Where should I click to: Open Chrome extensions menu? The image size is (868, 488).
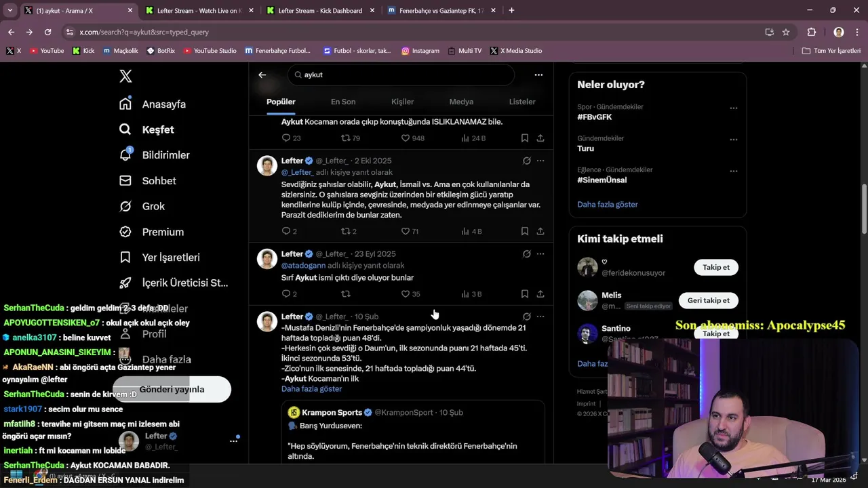tap(812, 32)
